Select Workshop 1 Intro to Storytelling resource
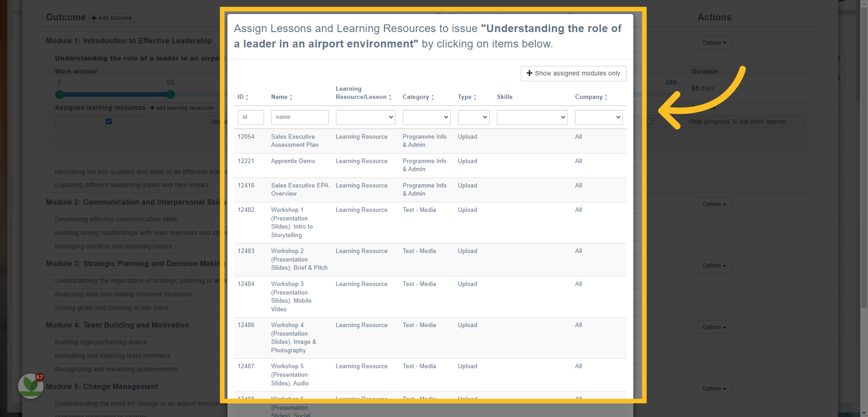The height and width of the screenshot is (417, 868). [430, 223]
